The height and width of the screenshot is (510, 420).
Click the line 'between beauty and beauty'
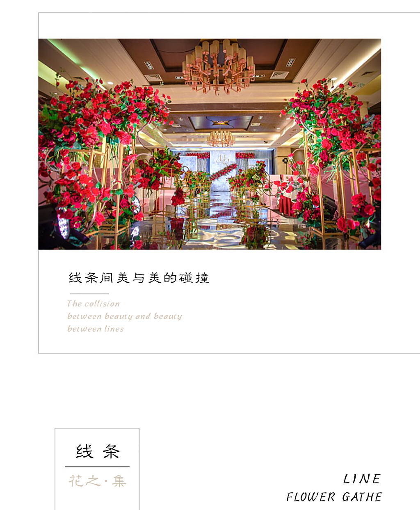pyautogui.click(x=125, y=316)
